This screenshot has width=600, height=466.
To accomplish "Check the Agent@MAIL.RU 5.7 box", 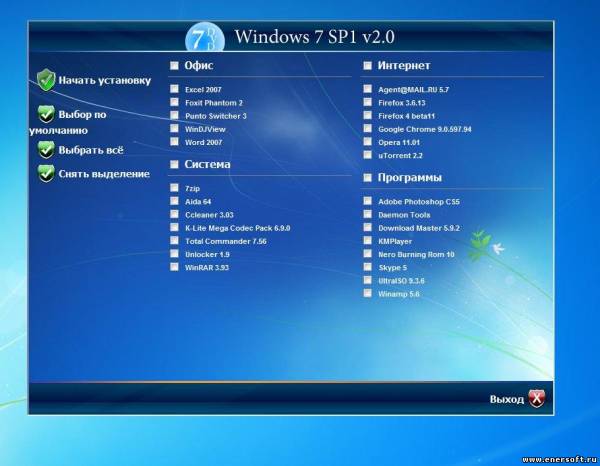I will coord(367,89).
